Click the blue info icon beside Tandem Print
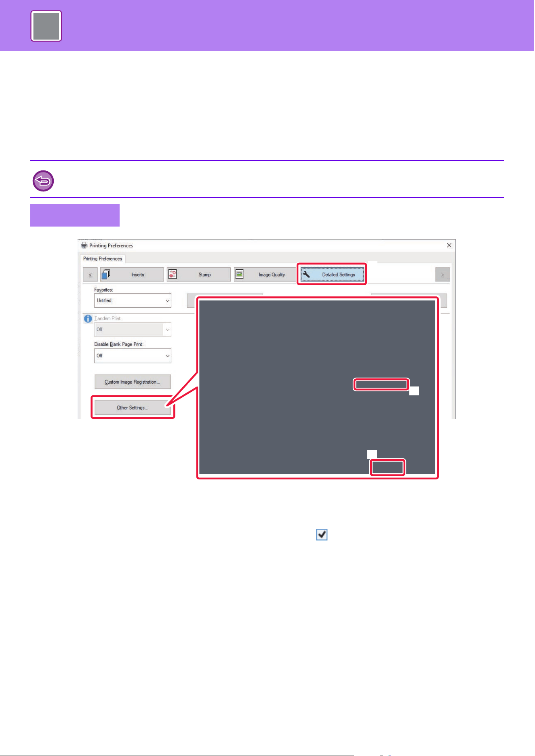Screen dimensions: 535x756 [x=88, y=319]
